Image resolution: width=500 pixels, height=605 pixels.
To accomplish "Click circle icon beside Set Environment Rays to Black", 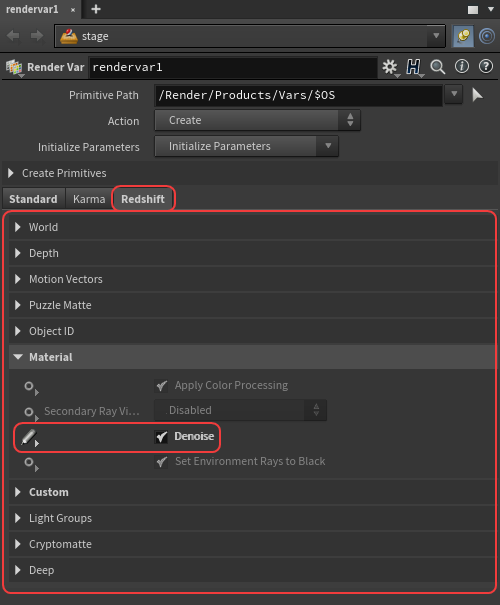I will pos(30,463).
